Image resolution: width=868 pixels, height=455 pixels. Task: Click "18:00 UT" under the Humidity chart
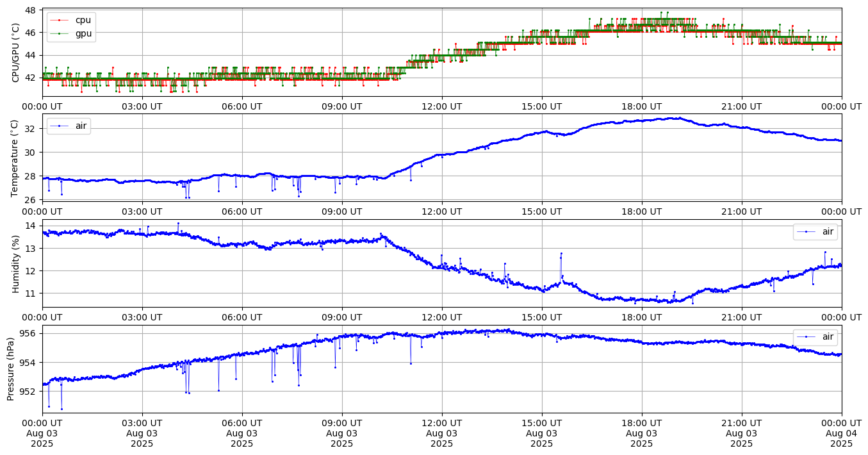[x=642, y=317]
